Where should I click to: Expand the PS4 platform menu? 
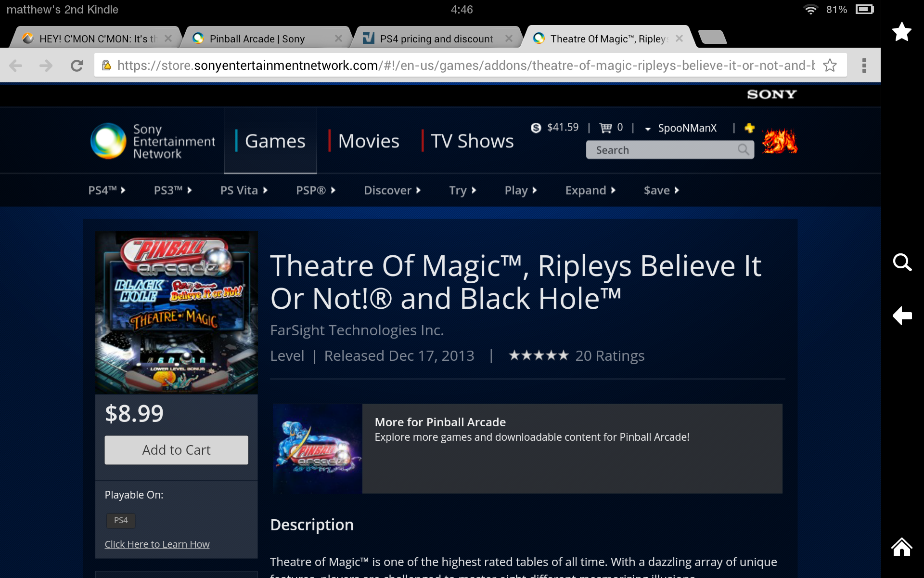pos(106,190)
